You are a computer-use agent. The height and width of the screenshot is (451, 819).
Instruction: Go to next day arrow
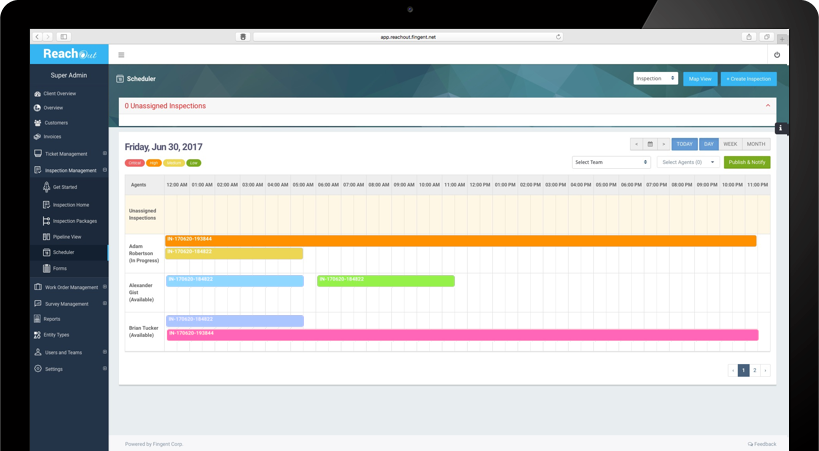click(663, 144)
